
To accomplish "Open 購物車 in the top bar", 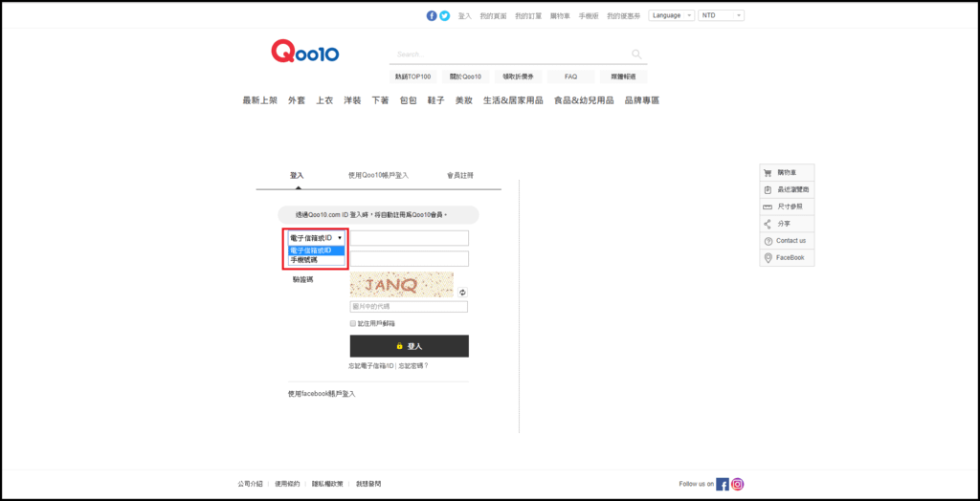I will coord(560,15).
